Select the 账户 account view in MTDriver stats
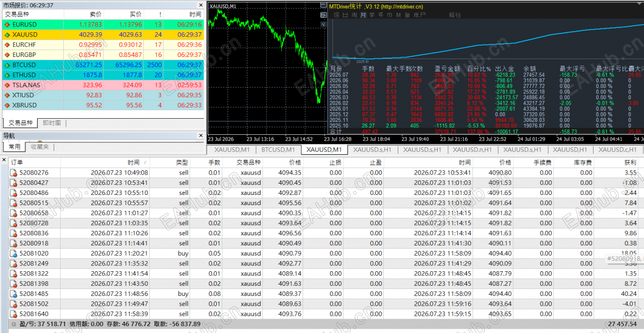Viewport: 644px width, 333px height. tap(419, 15)
